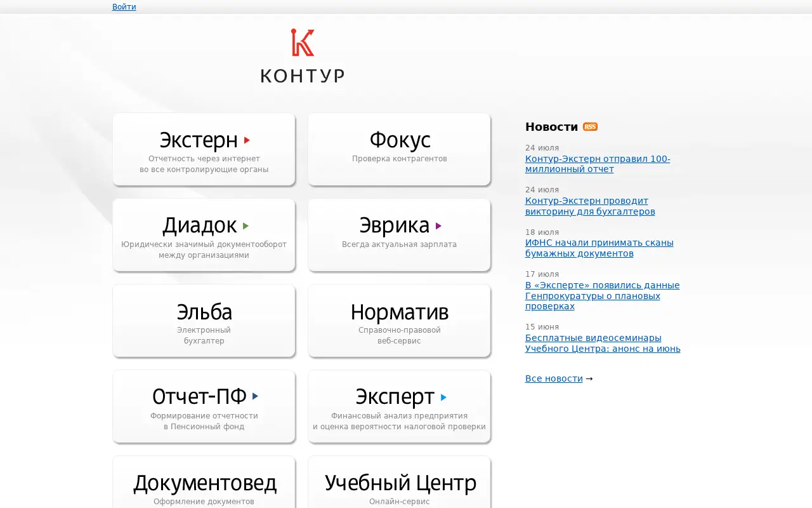Open the Диадок service tile

(x=204, y=235)
